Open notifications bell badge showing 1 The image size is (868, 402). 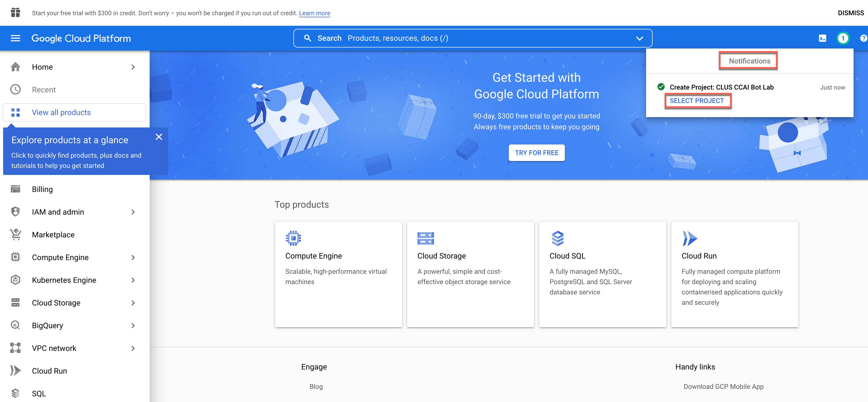843,38
